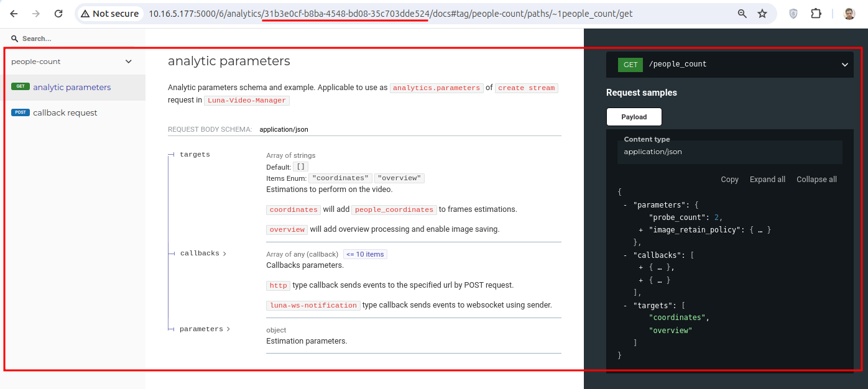Open analytic parameters in sidebar

[x=73, y=87]
